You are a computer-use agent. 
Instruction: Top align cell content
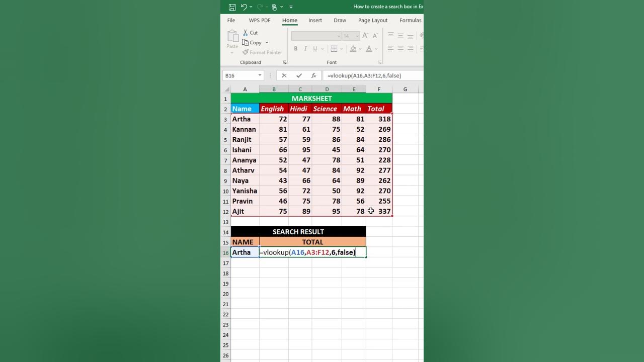click(x=391, y=36)
